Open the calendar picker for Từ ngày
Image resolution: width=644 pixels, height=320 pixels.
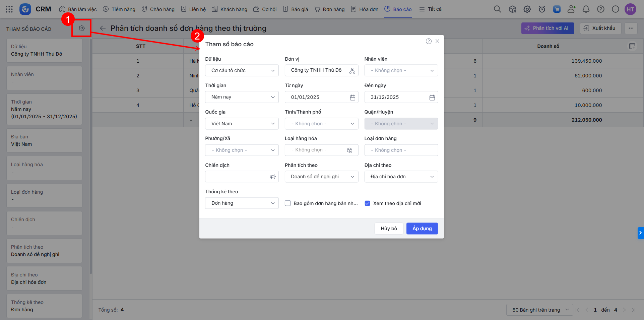pos(352,98)
